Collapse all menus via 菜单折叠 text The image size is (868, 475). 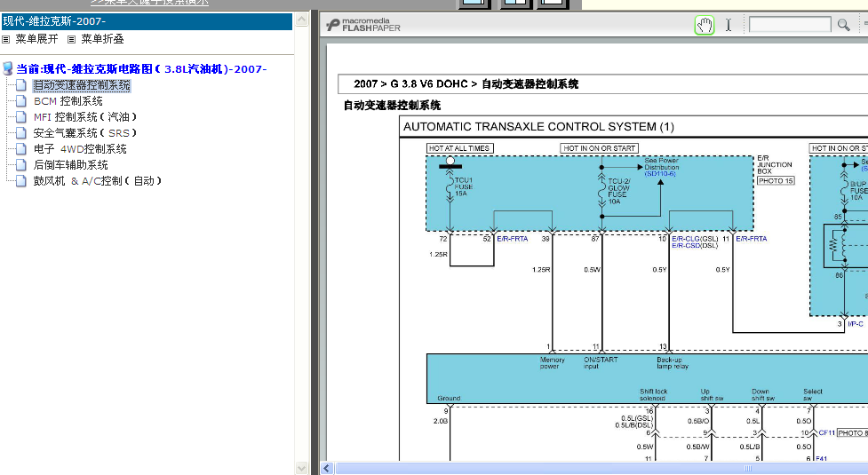coord(102,39)
